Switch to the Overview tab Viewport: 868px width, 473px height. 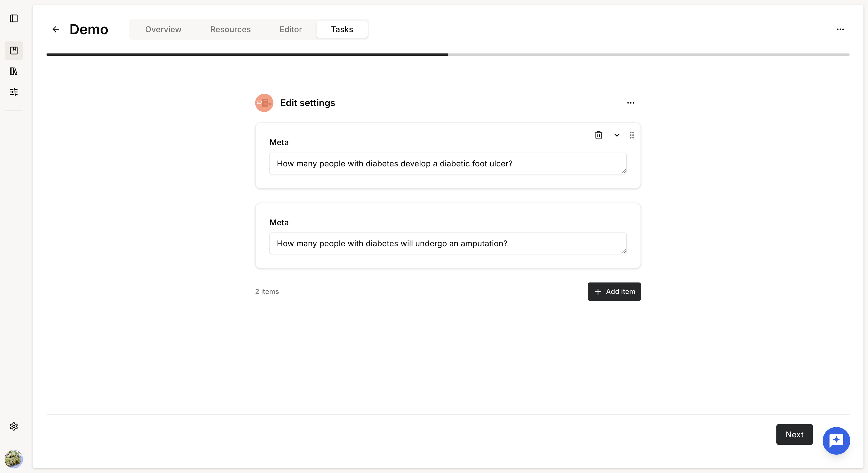coord(163,29)
